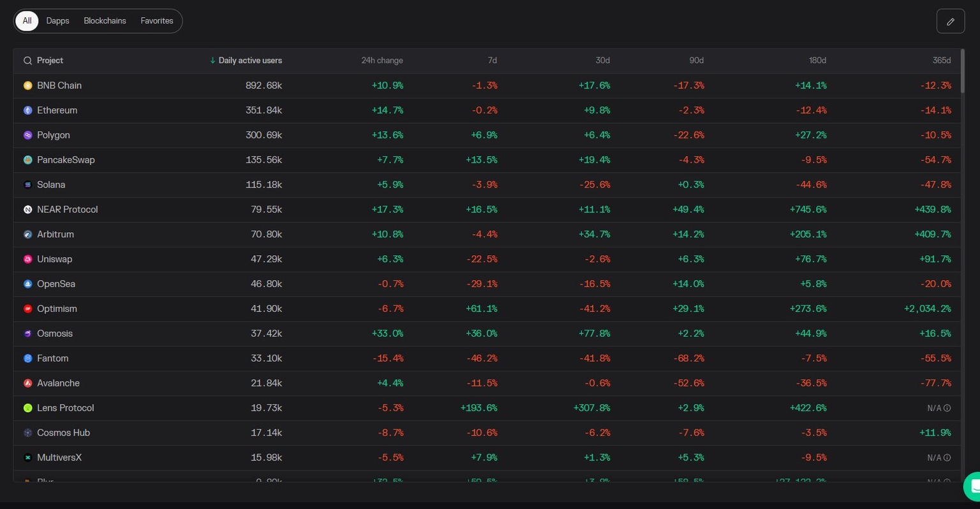Click the NEAR Protocol project link
The image size is (980, 509).
coord(67,209)
